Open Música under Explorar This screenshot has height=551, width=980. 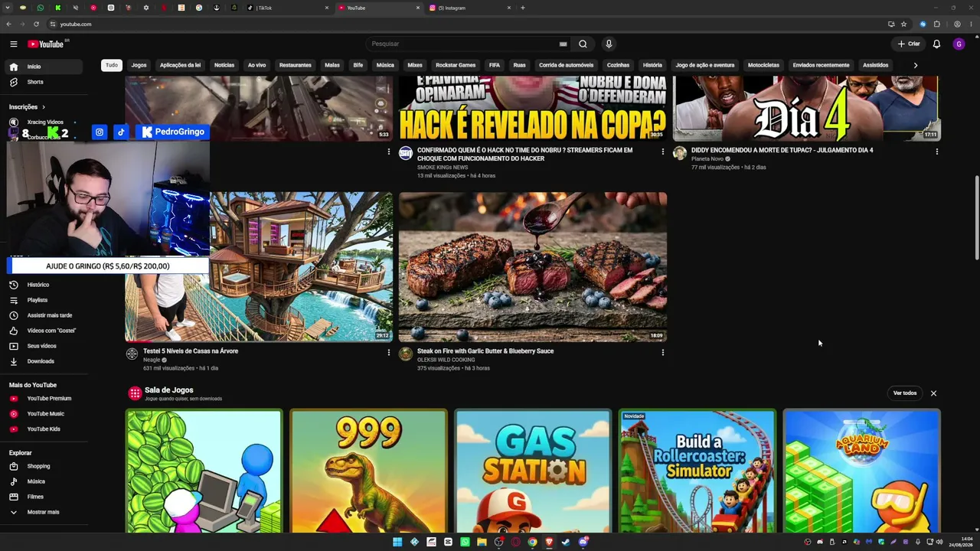point(42,481)
